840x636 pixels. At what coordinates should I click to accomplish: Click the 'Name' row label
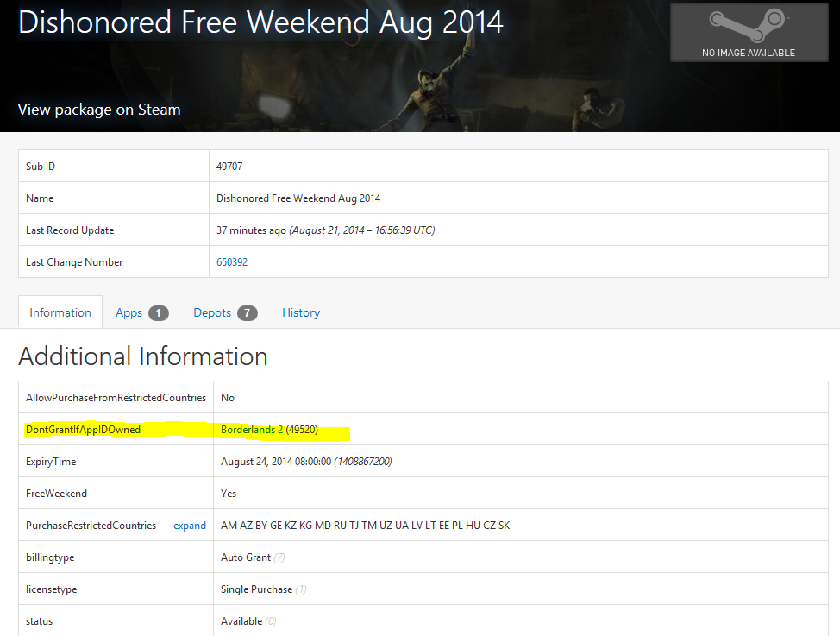40,198
